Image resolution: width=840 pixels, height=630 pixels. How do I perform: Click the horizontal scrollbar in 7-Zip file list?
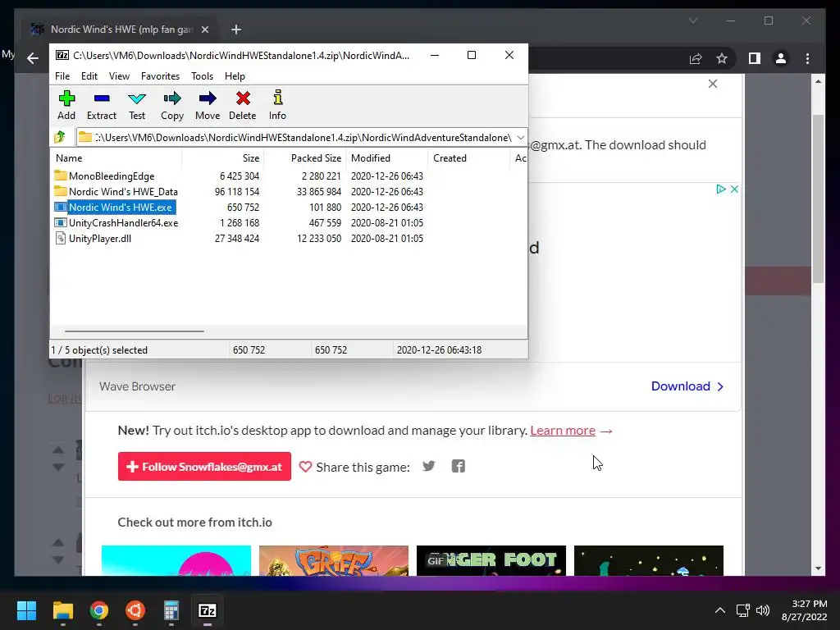(135, 331)
